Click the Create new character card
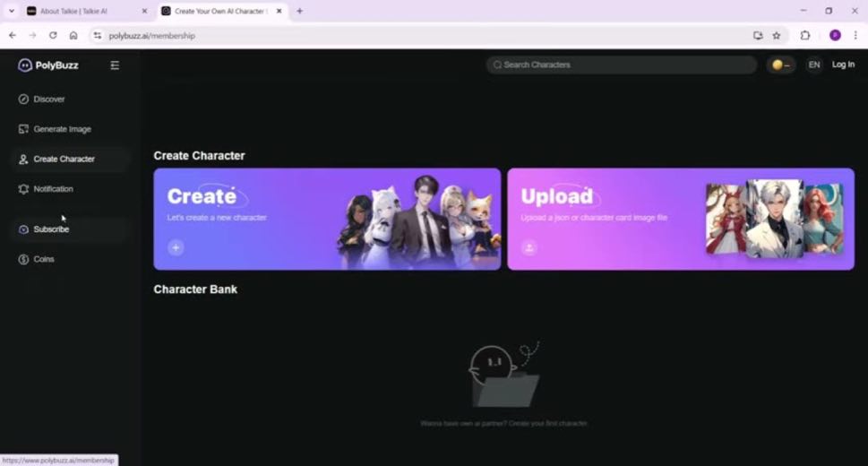The height and width of the screenshot is (466, 868). [x=327, y=219]
